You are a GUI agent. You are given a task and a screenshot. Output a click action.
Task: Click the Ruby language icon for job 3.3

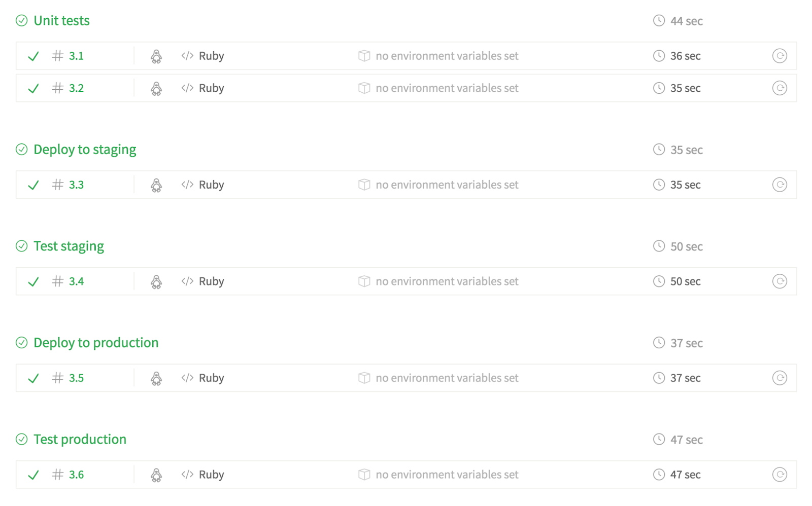187,185
